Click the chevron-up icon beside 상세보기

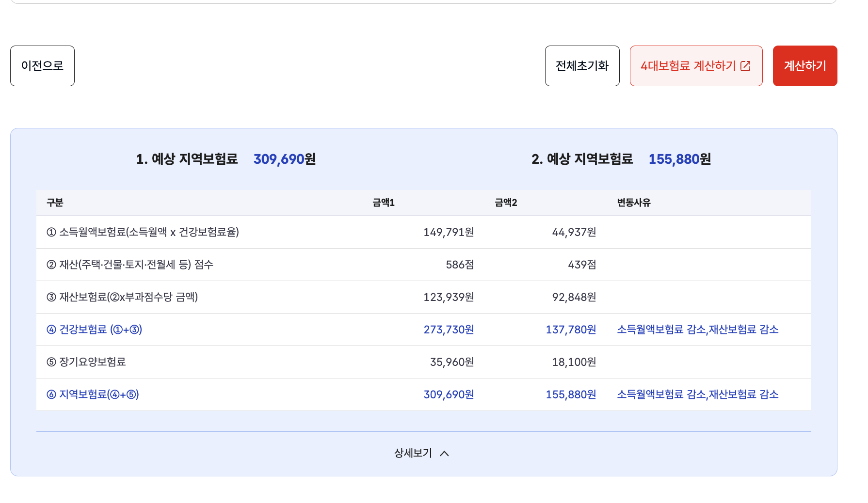tap(444, 454)
